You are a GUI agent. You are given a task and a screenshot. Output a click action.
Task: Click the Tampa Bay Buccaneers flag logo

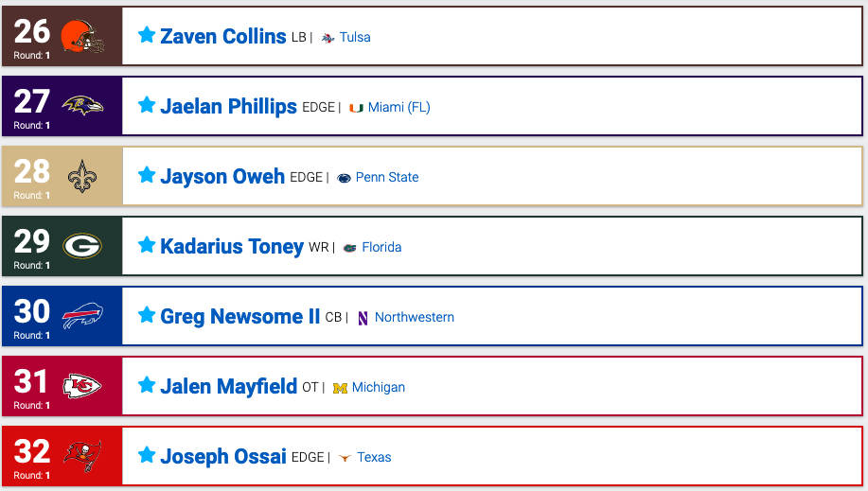click(x=82, y=456)
